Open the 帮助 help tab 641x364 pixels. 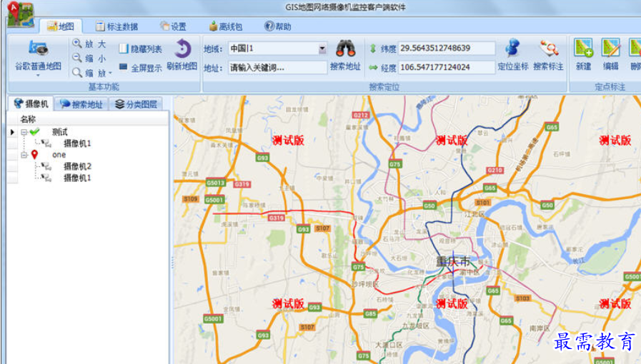278,26
